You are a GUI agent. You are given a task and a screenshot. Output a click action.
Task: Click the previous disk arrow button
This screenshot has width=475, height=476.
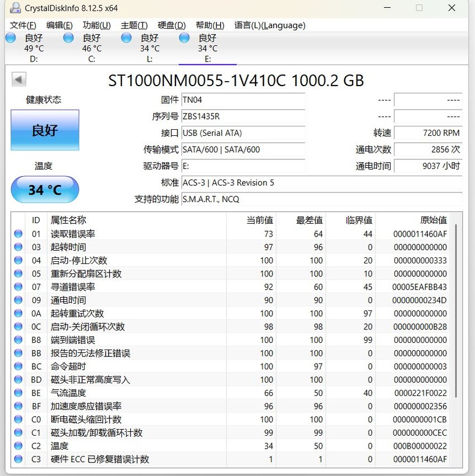(19, 79)
